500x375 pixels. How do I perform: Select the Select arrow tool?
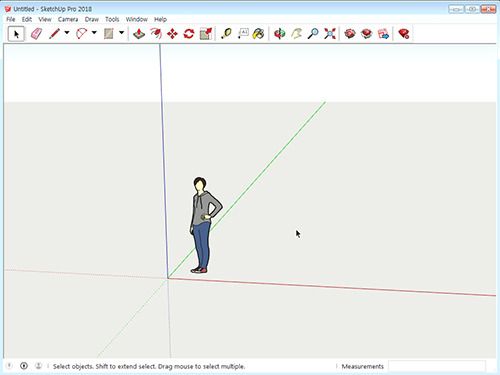(x=16, y=34)
